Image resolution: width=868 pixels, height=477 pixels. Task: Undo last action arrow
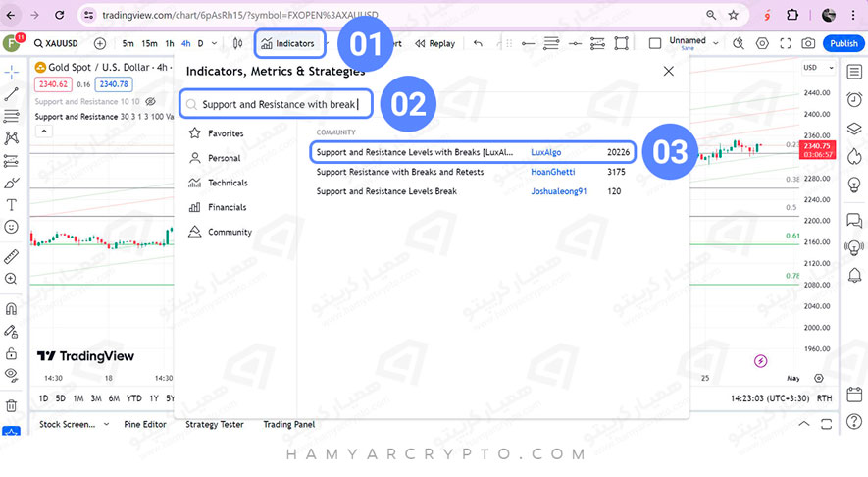478,43
